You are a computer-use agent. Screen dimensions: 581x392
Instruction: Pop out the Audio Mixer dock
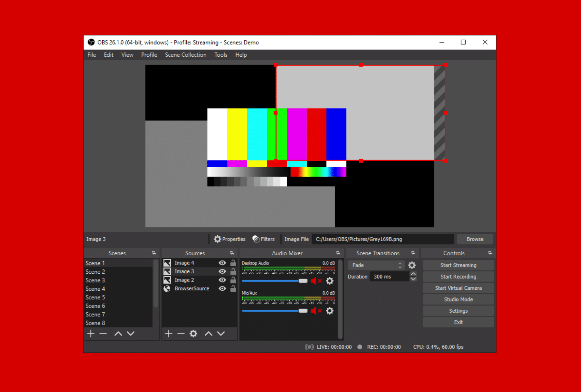coord(338,253)
